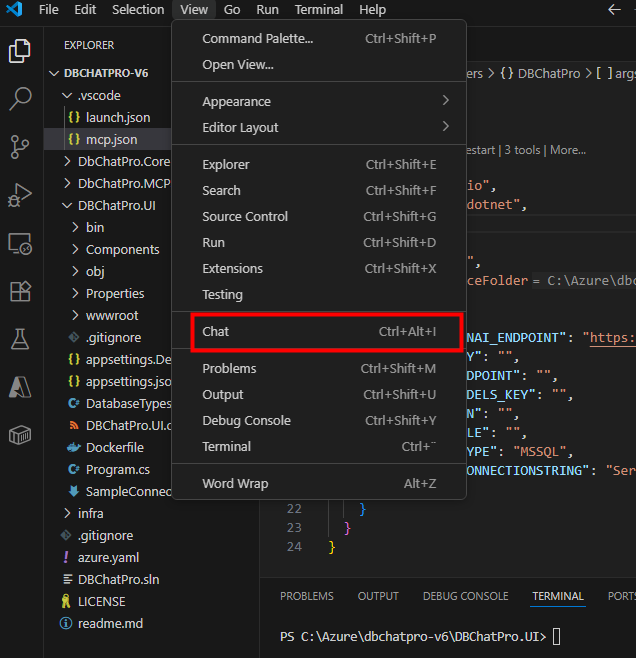The image size is (636, 658).
Task: Select Debug Console in View menu
Action: (319, 420)
